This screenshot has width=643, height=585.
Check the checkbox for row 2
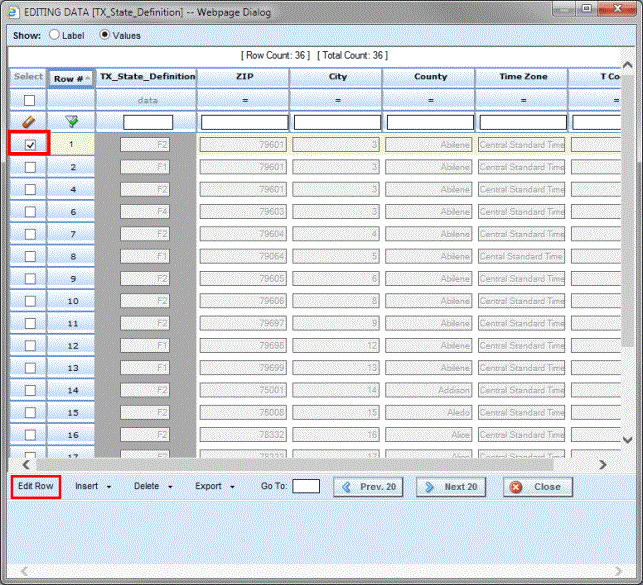(30, 167)
